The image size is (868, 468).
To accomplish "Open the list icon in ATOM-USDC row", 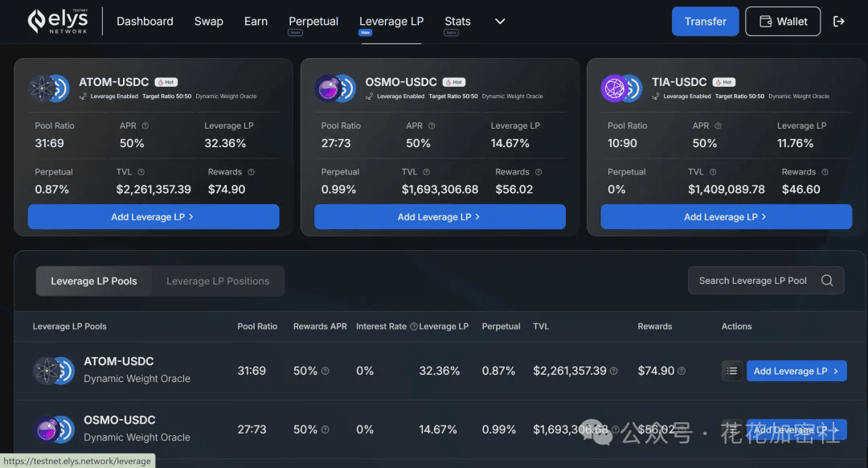I will (732, 371).
